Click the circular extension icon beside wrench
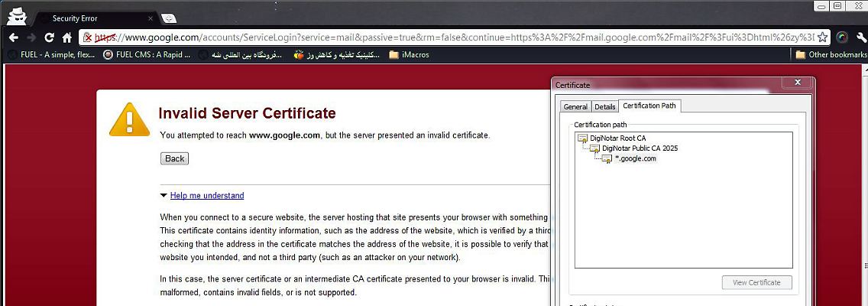 pyautogui.click(x=841, y=37)
